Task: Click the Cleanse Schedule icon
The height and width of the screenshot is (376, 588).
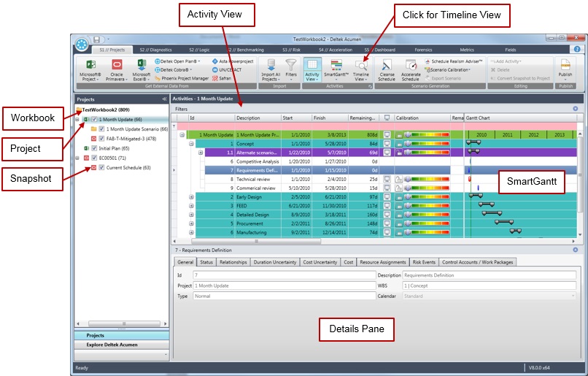Action: [387, 66]
